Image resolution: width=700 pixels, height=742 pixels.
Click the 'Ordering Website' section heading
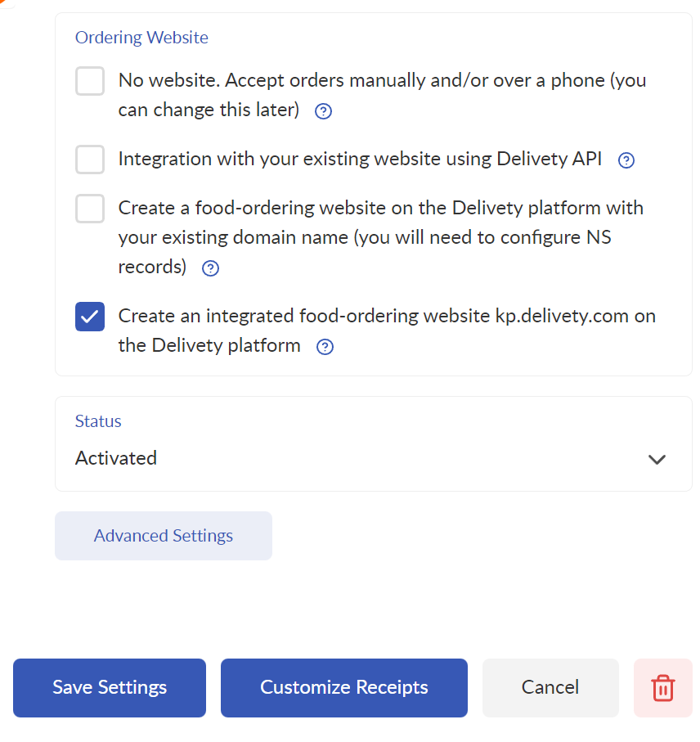point(141,38)
